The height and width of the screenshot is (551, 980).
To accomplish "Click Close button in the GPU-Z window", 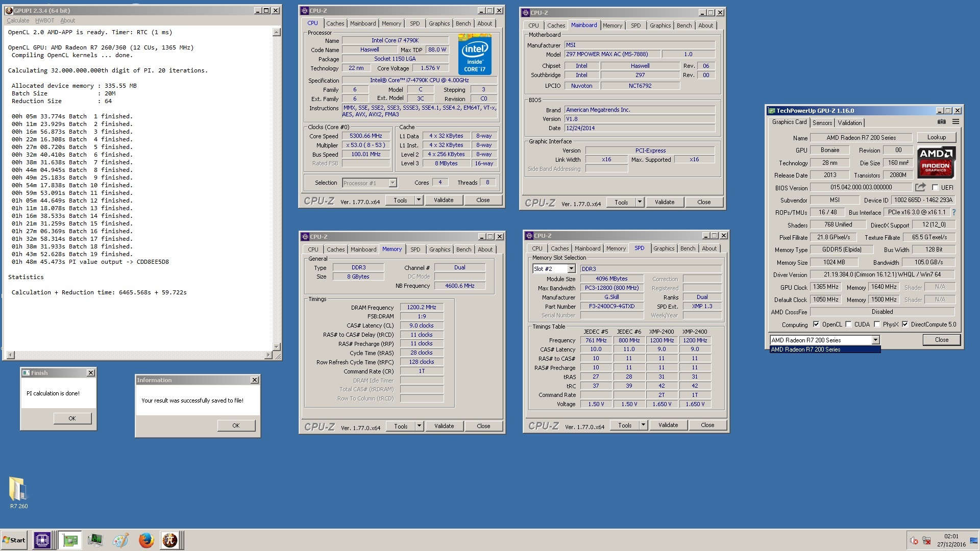I will coord(942,340).
